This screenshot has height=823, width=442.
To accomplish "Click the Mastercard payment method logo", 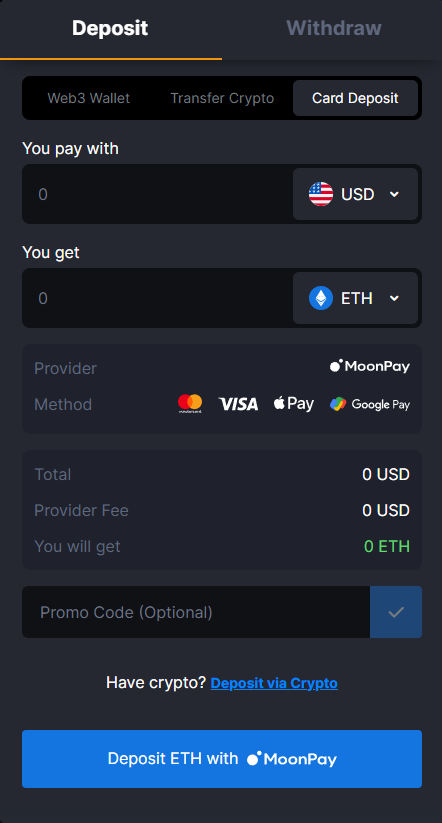I will tap(190, 404).
